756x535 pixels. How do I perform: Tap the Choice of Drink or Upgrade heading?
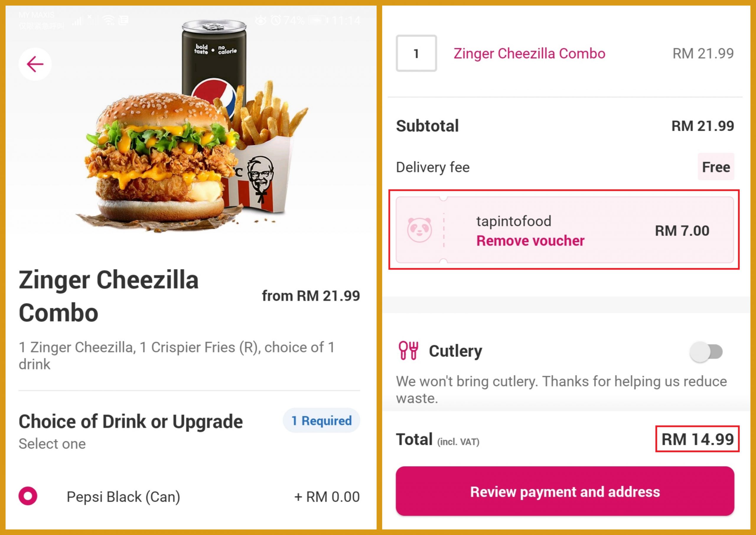[x=131, y=421]
